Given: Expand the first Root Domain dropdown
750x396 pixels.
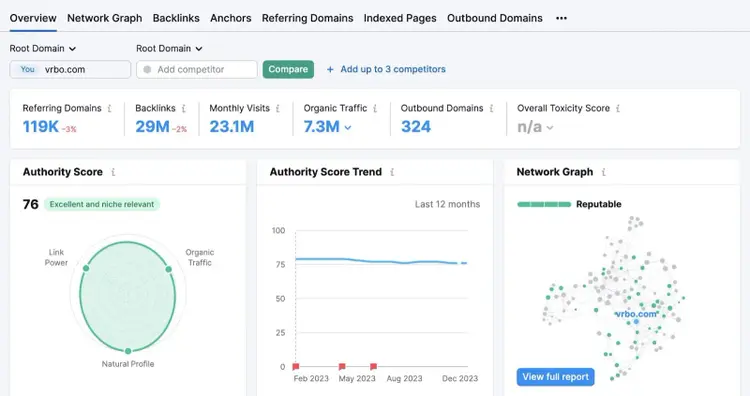Looking at the screenshot, I should pyautogui.click(x=43, y=48).
